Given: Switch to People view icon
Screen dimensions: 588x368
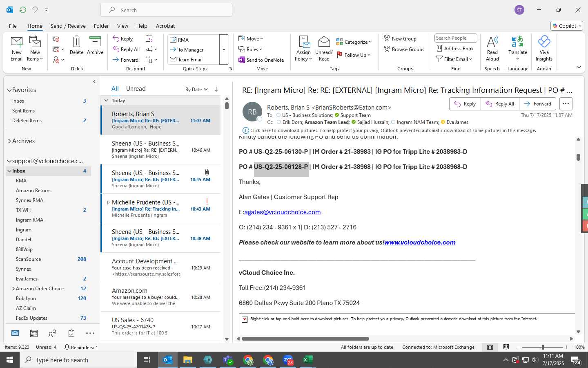Looking at the screenshot, I should [52, 333].
